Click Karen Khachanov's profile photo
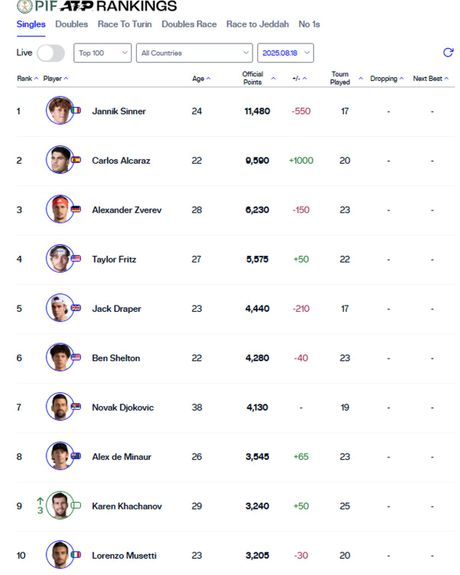460x575 pixels. click(60, 505)
